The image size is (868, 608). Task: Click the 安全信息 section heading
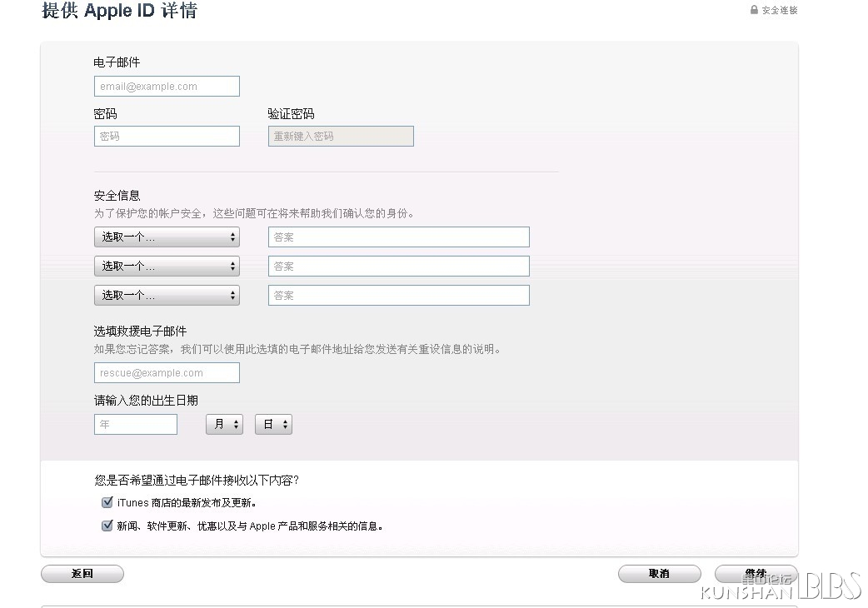pyautogui.click(x=117, y=195)
